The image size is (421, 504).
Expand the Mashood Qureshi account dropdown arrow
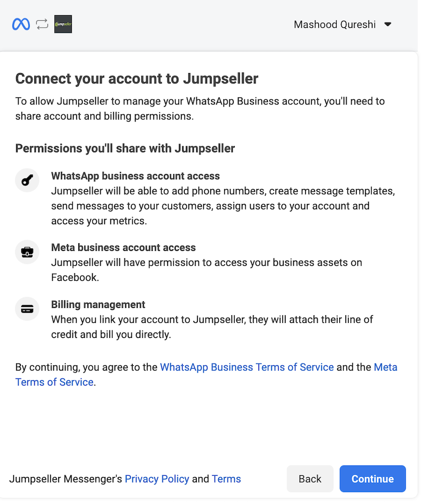coord(388,24)
